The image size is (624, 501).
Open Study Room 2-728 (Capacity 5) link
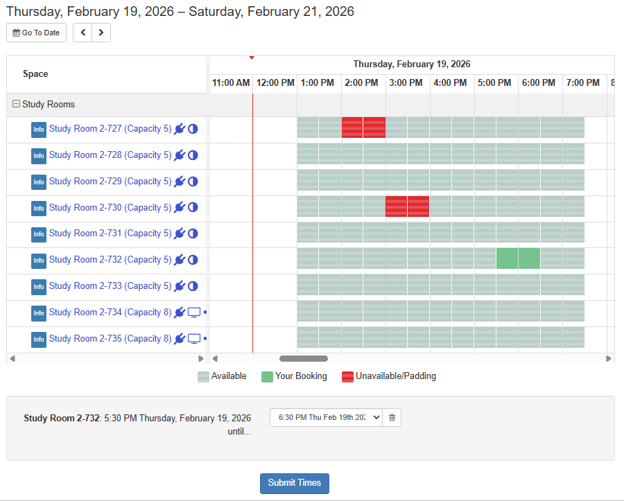[110, 155]
